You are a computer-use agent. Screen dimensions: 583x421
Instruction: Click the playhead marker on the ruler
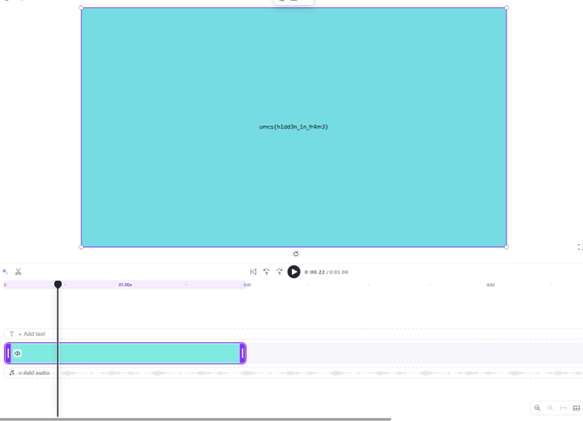58,285
